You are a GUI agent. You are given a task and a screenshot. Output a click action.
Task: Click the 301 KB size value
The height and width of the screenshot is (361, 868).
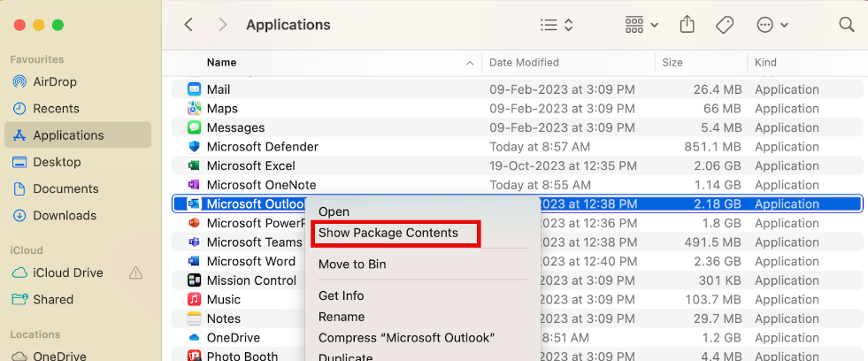(718, 280)
